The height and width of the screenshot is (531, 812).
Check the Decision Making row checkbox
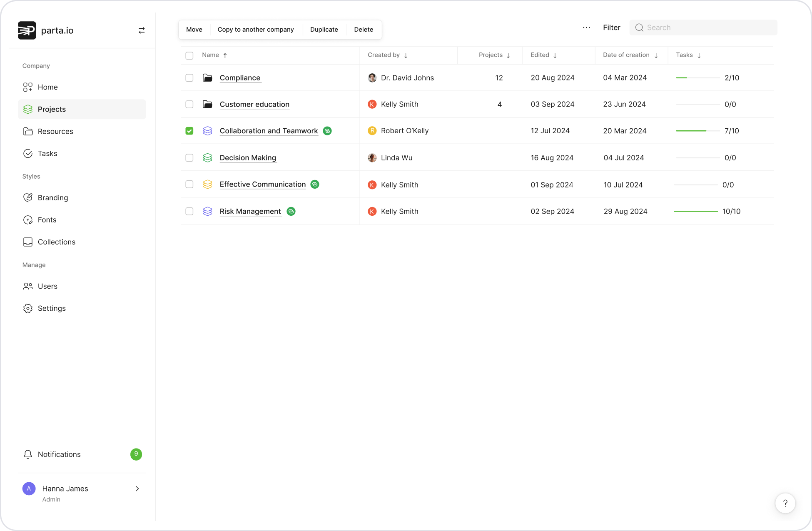(189, 158)
